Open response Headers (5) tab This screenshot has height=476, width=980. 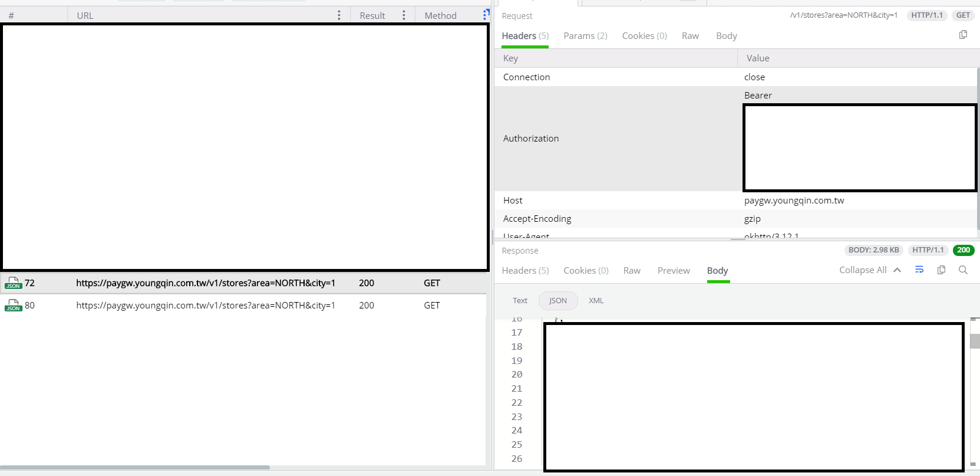[x=525, y=271]
